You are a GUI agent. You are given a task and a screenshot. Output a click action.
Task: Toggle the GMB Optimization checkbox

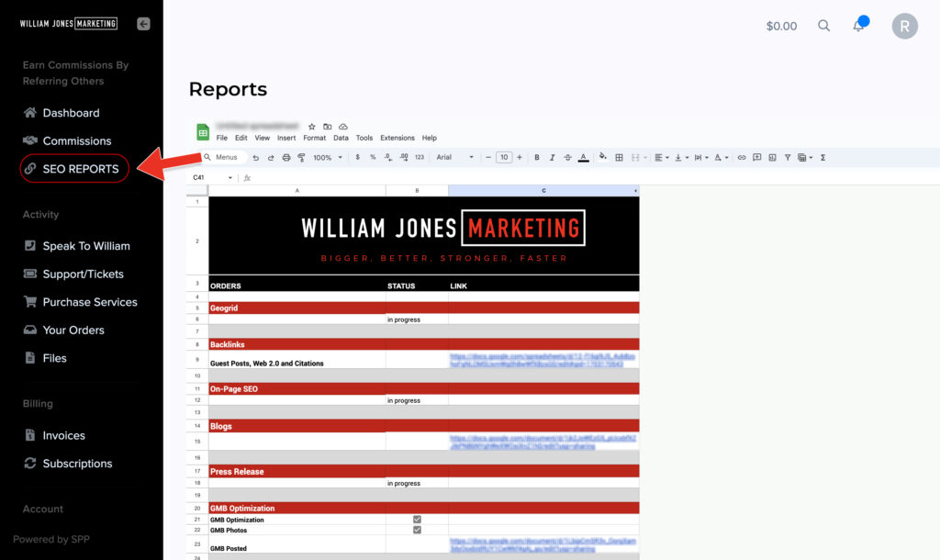(417, 520)
